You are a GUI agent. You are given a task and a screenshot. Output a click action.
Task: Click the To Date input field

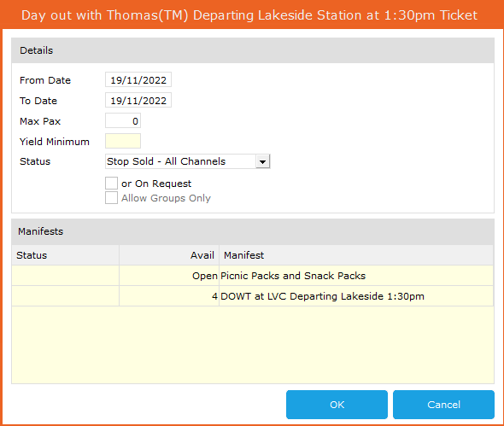coord(138,100)
